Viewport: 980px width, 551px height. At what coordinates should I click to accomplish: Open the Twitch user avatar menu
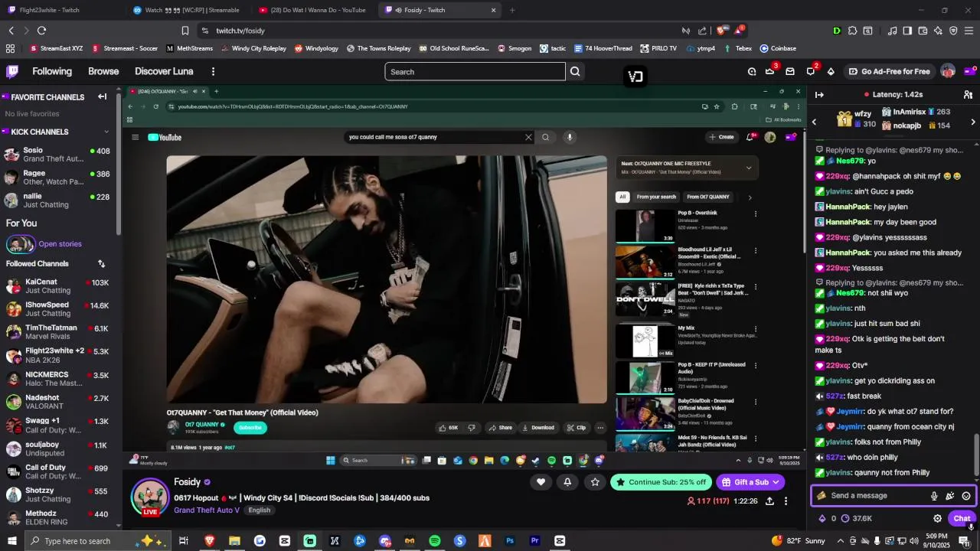[948, 71]
